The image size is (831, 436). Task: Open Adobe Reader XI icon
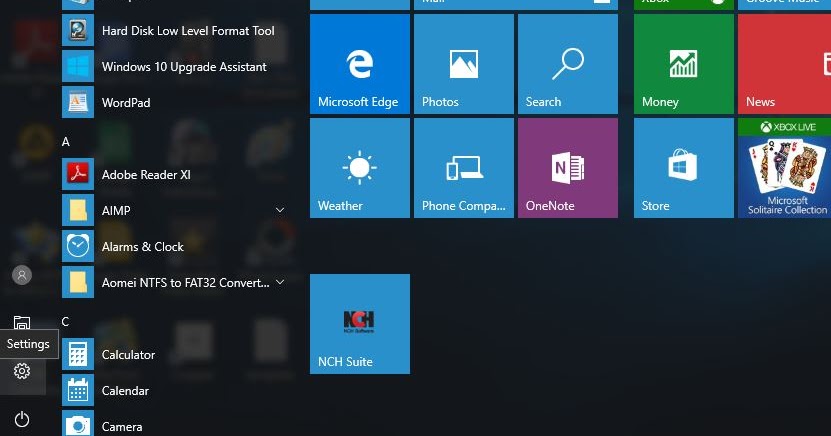point(78,174)
